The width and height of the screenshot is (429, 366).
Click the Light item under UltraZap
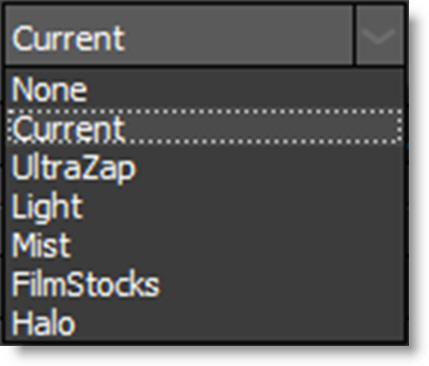tap(204, 207)
